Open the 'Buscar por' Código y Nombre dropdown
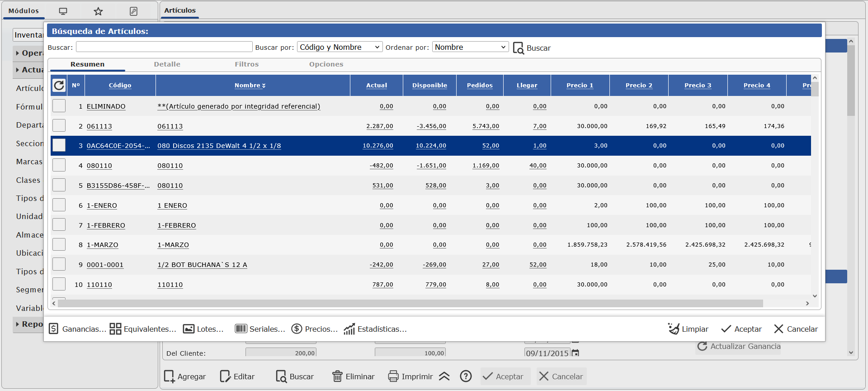Viewport: 868px width, 391px height. click(x=340, y=47)
